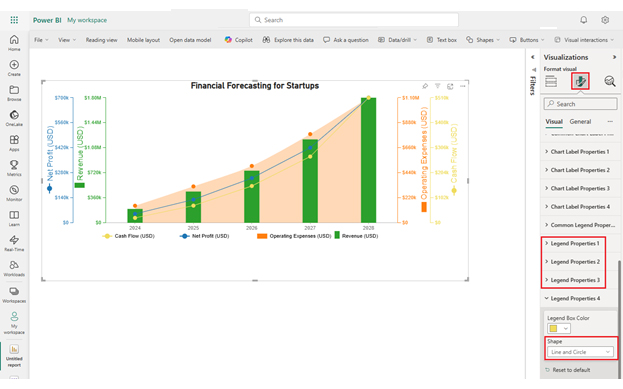Open Browse in left sidebar
Image resolution: width=623 pixels, height=389 pixels.
click(x=14, y=93)
